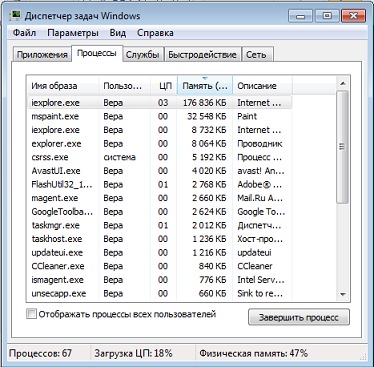Switch to the Службы tab
Image resolution: width=374 pixels, height=367 pixels.
[x=143, y=55]
